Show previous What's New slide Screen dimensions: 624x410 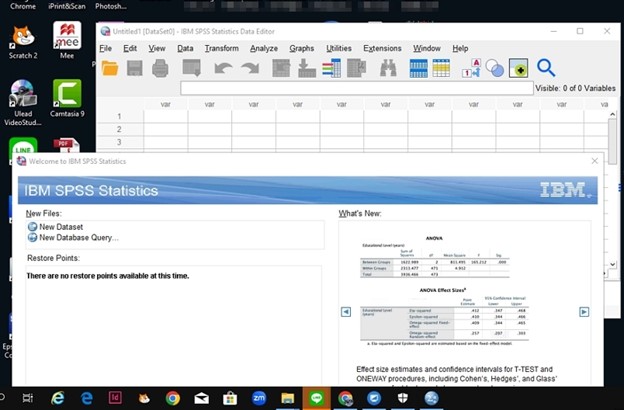tap(346, 312)
